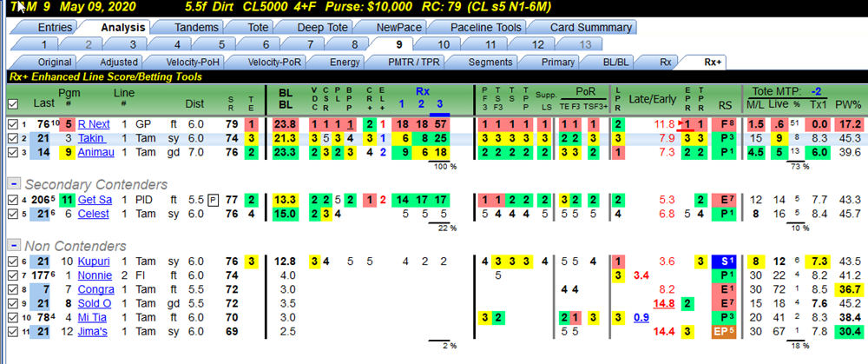This screenshot has width=868, height=364.
Task: Open the BL/BL sub-tab
Action: point(615,62)
